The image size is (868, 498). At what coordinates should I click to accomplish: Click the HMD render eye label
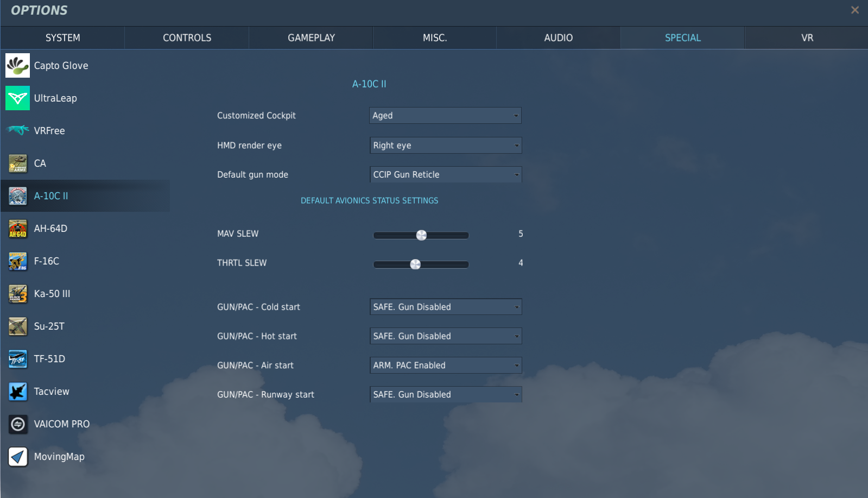coord(249,146)
